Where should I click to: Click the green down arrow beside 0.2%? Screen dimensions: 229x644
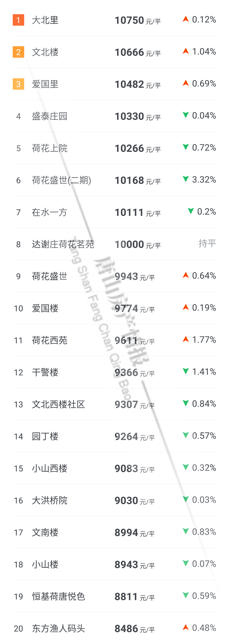191,211
